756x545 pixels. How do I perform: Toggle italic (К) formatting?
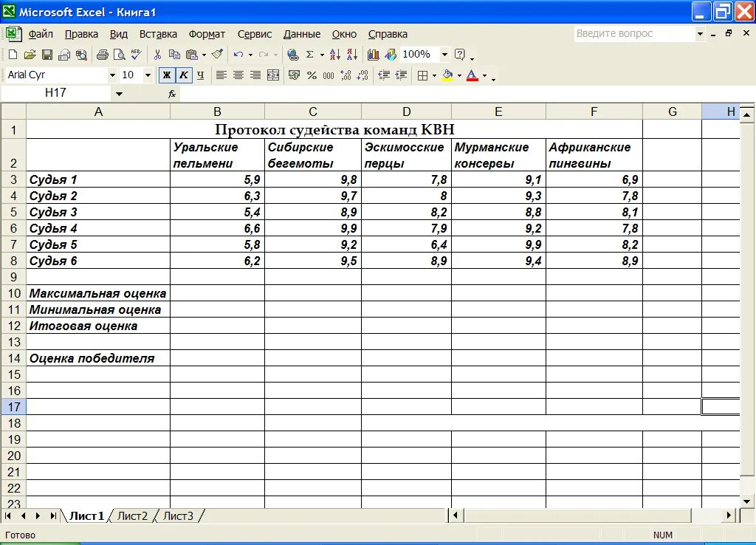(184, 75)
